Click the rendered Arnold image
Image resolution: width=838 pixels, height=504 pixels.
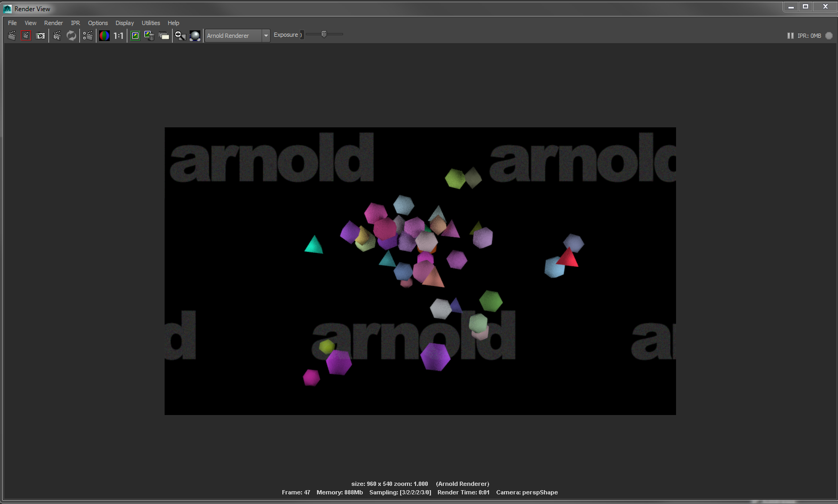tap(420, 271)
